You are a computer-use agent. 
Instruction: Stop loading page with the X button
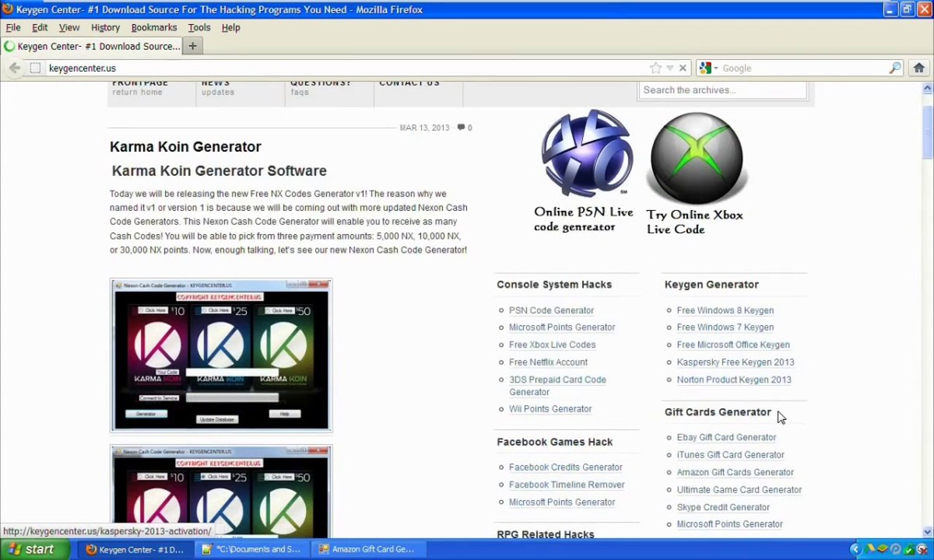point(683,68)
